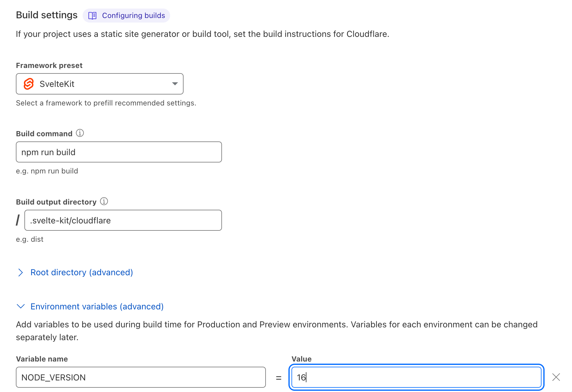Open the Configuring builds documentation link
The width and height of the screenshot is (572, 392).
[133, 15]
